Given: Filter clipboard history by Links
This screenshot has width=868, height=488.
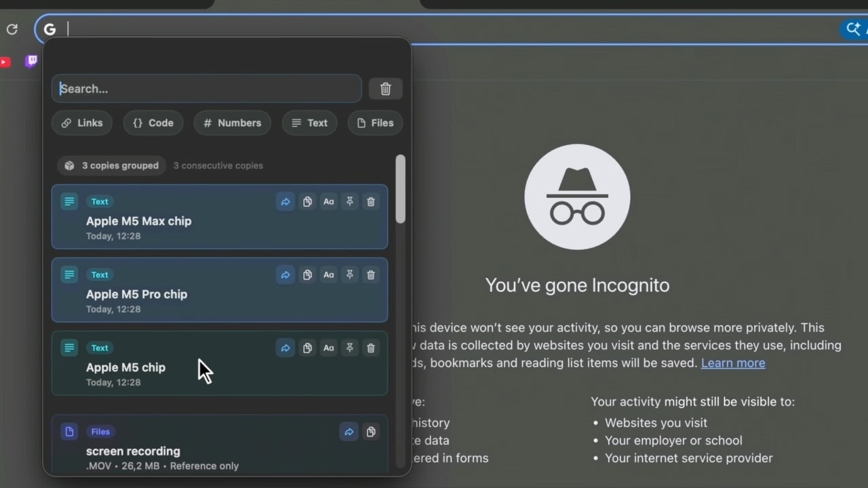Looking at the screenshot, I should pyautogui.click(x=82, y=123).
